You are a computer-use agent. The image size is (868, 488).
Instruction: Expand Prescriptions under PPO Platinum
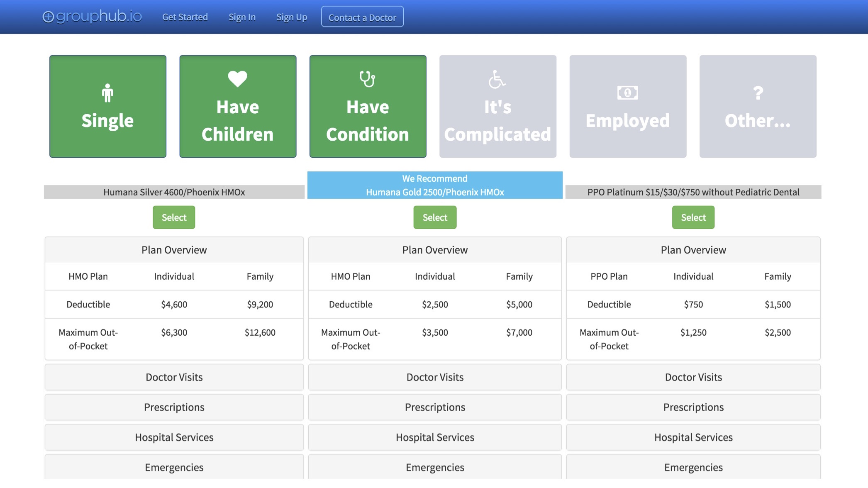[x=693, y=407]
